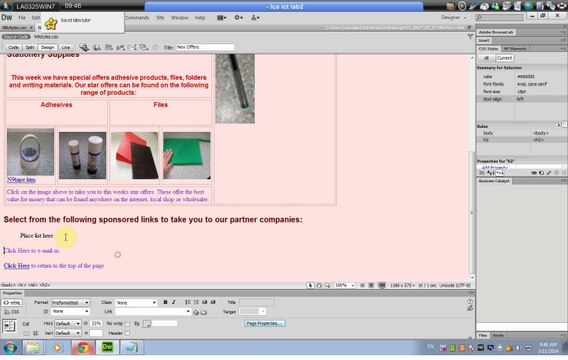Open the ID dropdown
The image size is (568, 360).
tap(70, 311)
